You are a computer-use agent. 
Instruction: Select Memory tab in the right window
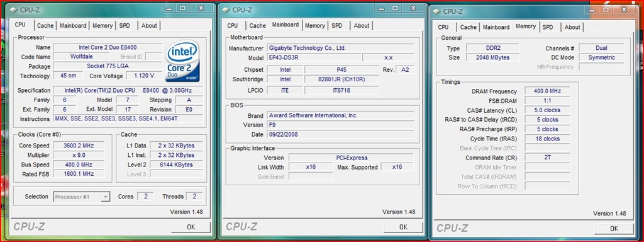(x=526, y=26)
